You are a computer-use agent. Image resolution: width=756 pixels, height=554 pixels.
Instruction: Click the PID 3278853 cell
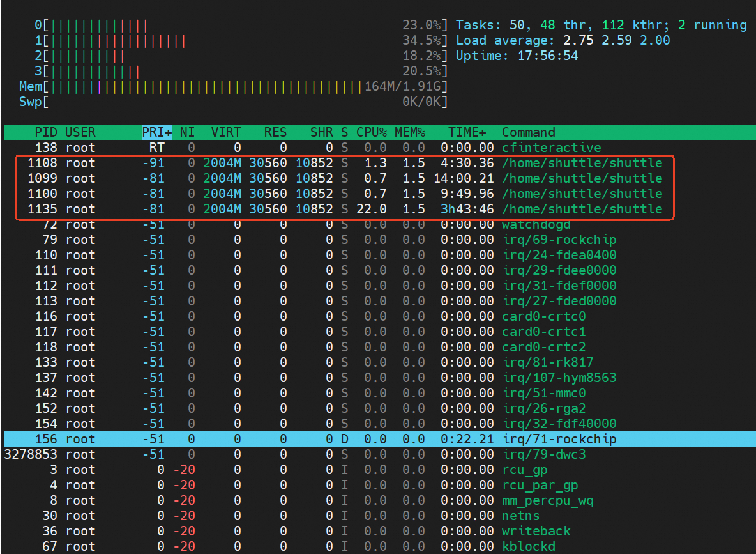(x=31, y=454)
